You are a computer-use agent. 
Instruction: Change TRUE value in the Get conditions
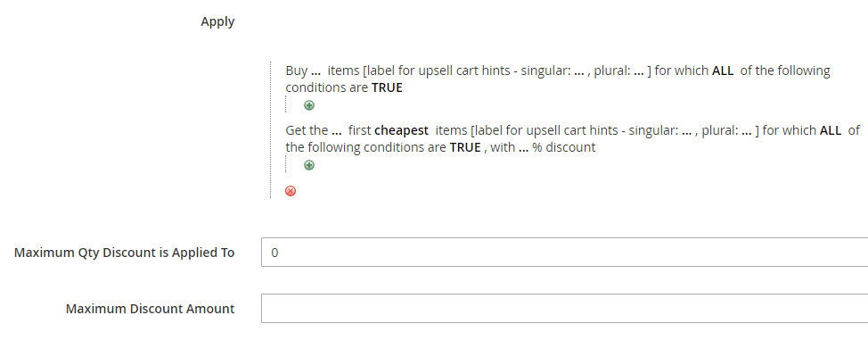[x=465, y=148]
